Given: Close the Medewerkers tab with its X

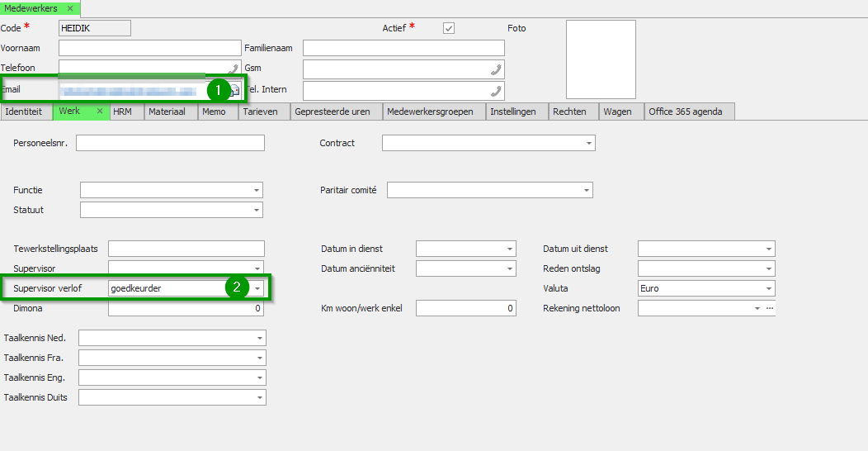Looking at the screenshot, I should 70,8.
